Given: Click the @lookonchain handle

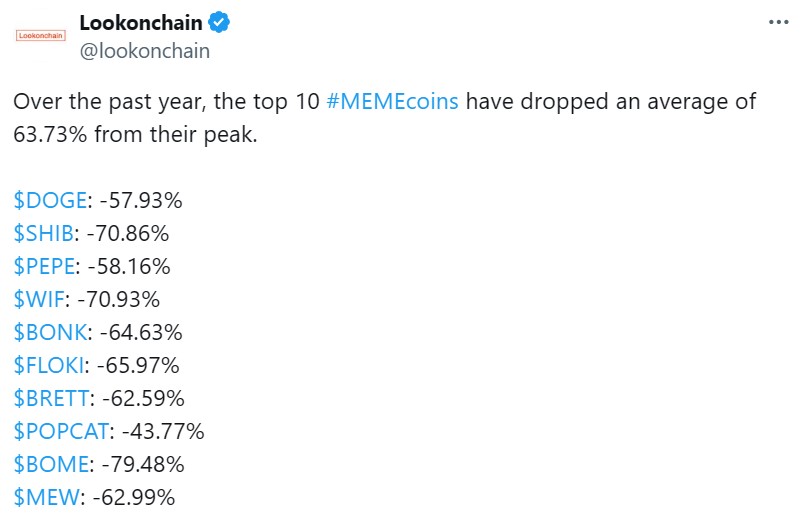Looking at the screenshot, I should click(x=144, y=51).
